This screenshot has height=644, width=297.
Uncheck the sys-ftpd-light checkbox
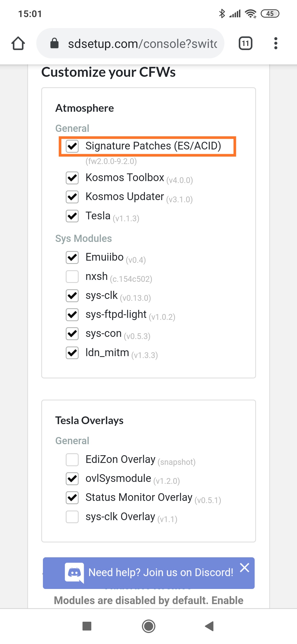[72, 315]
